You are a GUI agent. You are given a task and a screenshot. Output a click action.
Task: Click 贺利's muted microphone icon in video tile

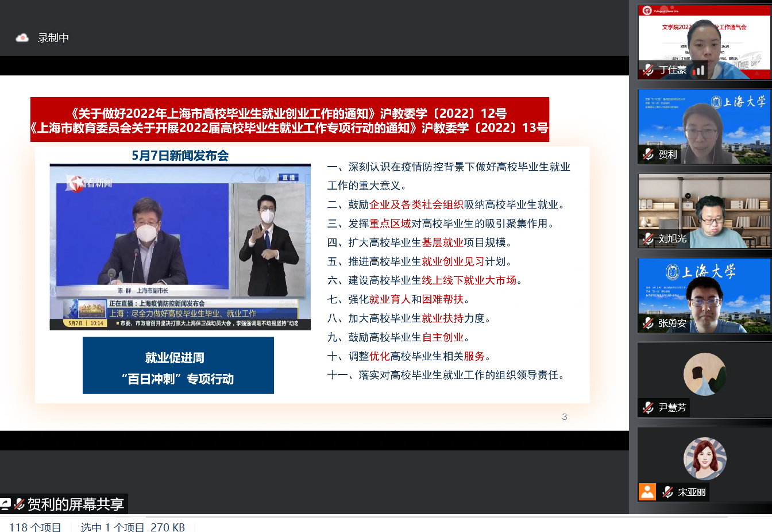click(649, 154)
